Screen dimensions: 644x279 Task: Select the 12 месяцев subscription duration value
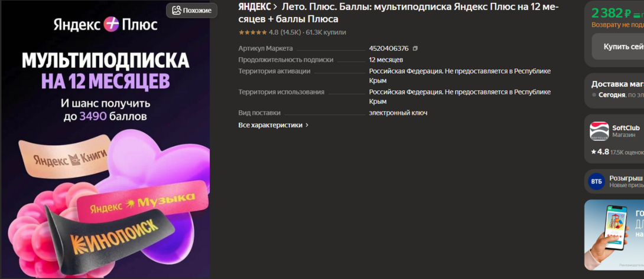[386, 60]
